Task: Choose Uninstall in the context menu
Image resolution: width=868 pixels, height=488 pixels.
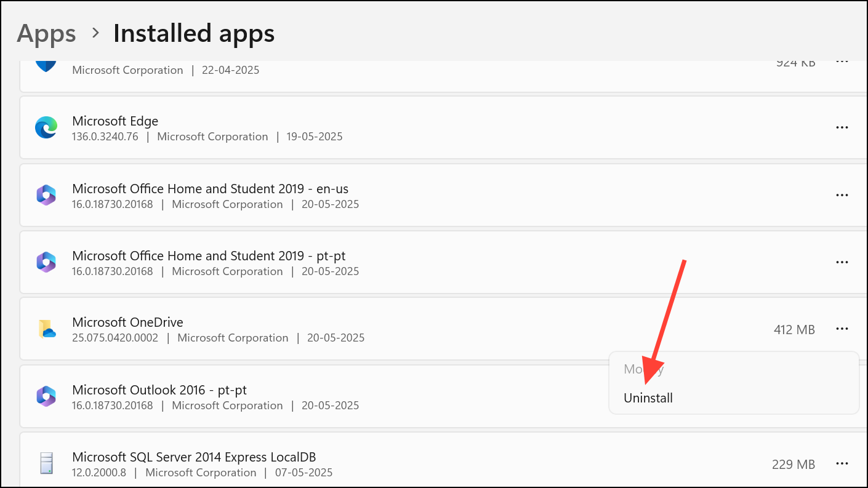Action: pos(648,398)
